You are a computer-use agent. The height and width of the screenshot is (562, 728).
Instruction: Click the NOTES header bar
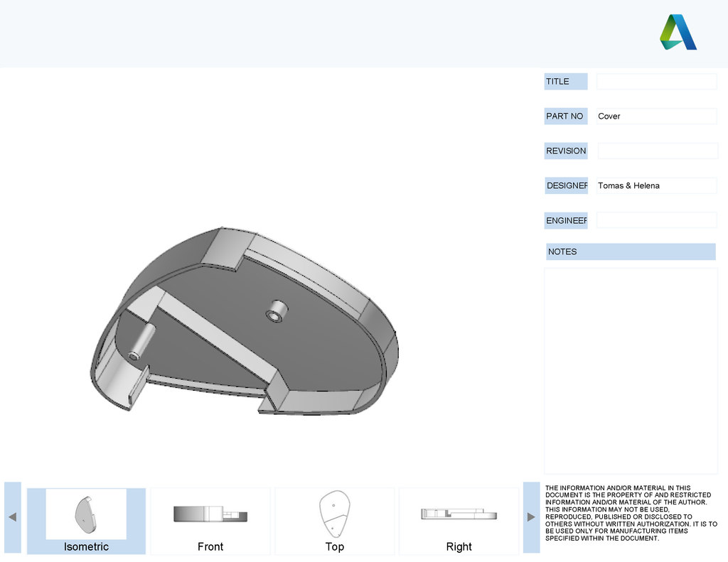[x=631, y=252]
